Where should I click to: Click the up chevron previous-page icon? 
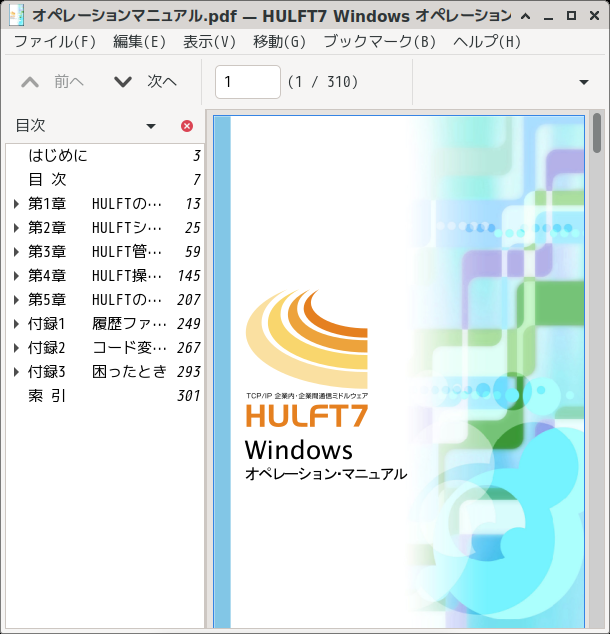30,82
